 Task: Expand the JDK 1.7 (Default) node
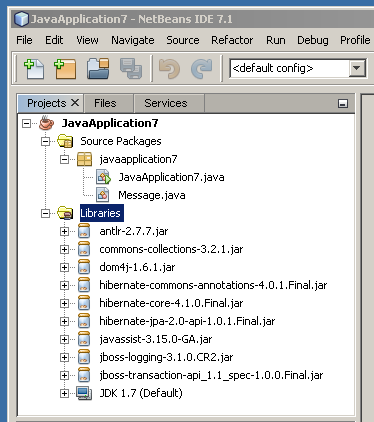pyautogui.click(x=64, y=394)
